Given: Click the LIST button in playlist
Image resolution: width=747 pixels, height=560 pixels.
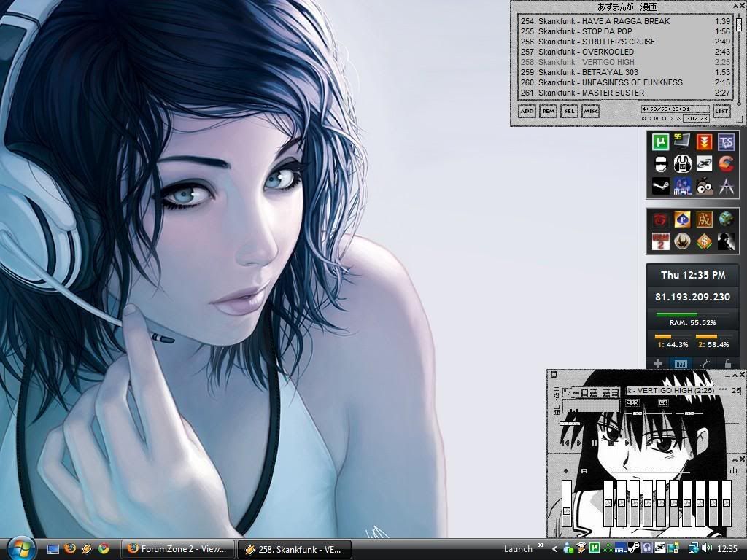Looking at the screenshot, I should [721, 111].
